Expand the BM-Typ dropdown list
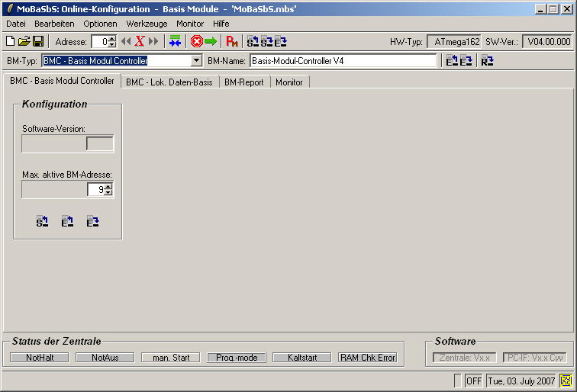 click(x=196, y=60)
